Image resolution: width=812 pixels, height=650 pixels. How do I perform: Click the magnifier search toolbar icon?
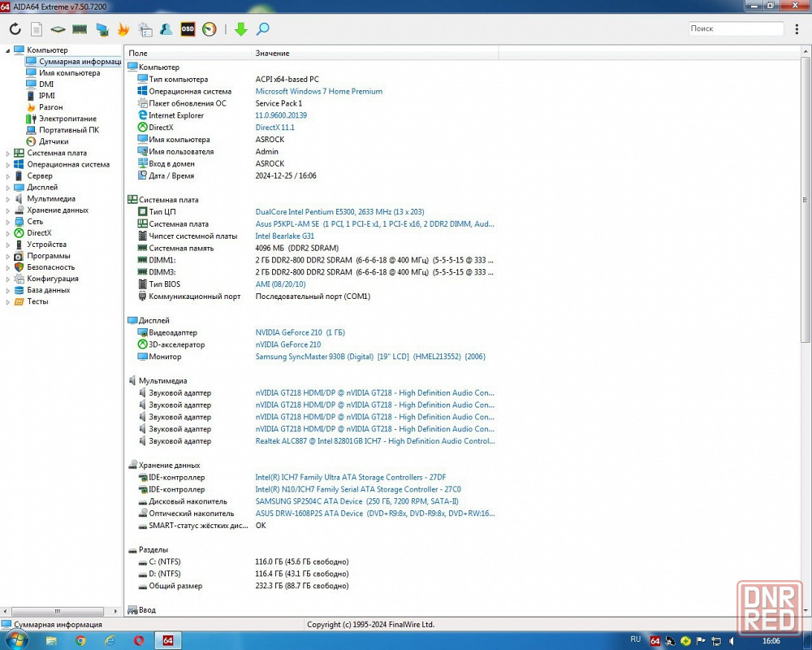pos(262,29)
